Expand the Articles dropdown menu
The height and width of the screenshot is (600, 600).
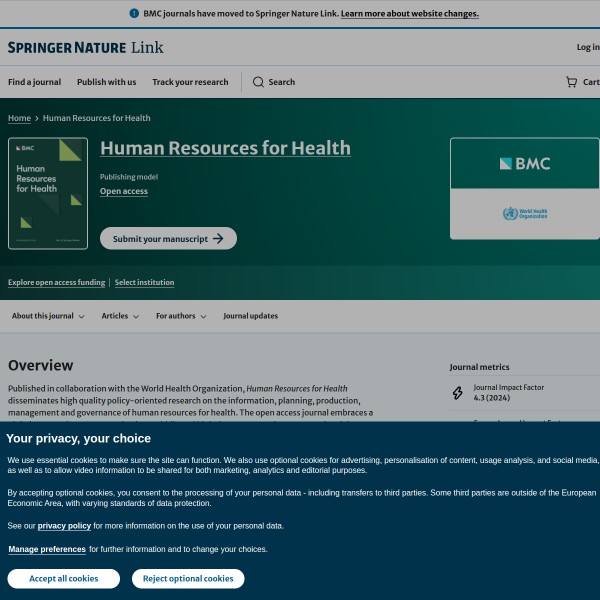coord(121,316)
